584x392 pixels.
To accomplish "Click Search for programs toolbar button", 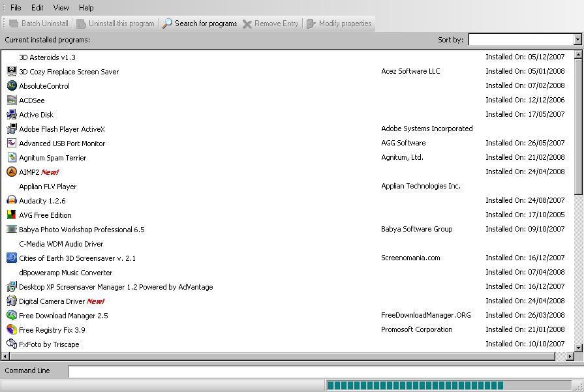I will point(200,23).
